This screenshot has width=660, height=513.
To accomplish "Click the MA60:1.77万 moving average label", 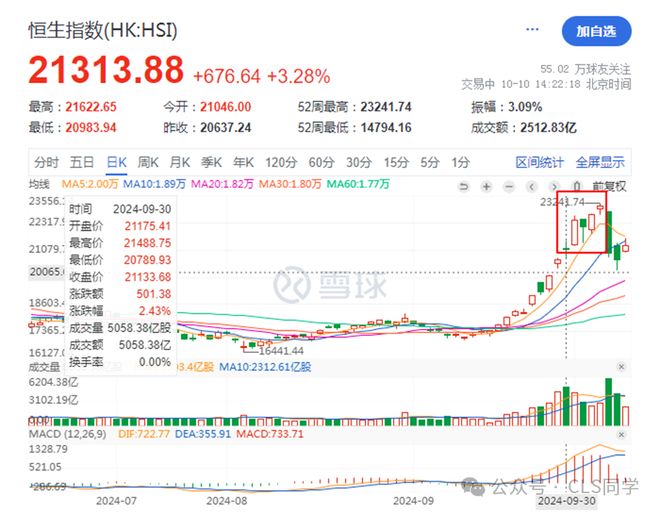I will (x=358, y=184).
